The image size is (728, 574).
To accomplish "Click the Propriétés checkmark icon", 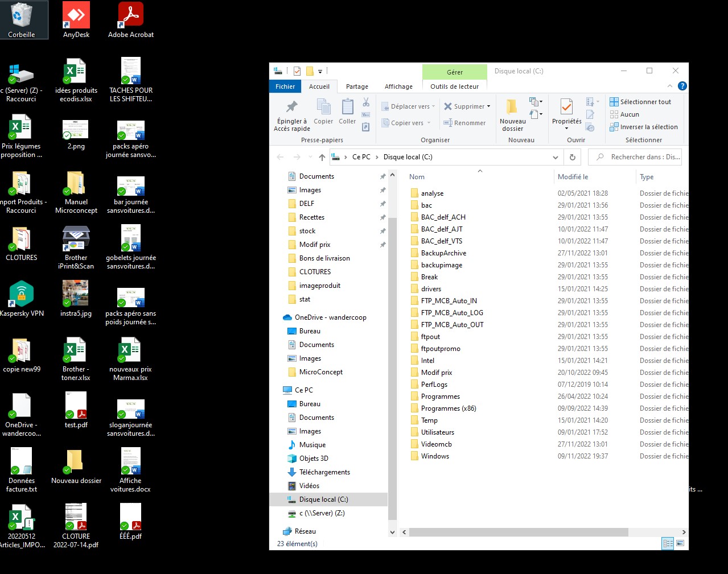I will [566, 106].
